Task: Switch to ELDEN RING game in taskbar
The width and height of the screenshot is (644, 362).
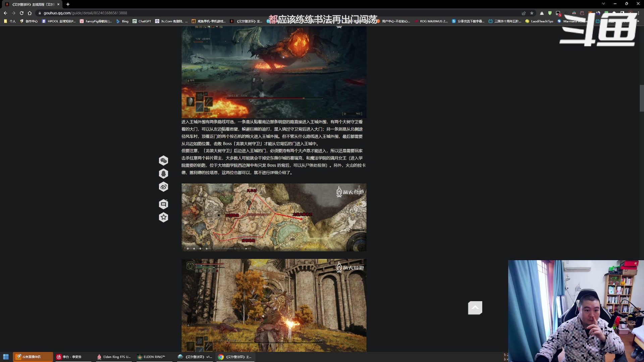Action: pyautogui.click(x=154, y=357)
